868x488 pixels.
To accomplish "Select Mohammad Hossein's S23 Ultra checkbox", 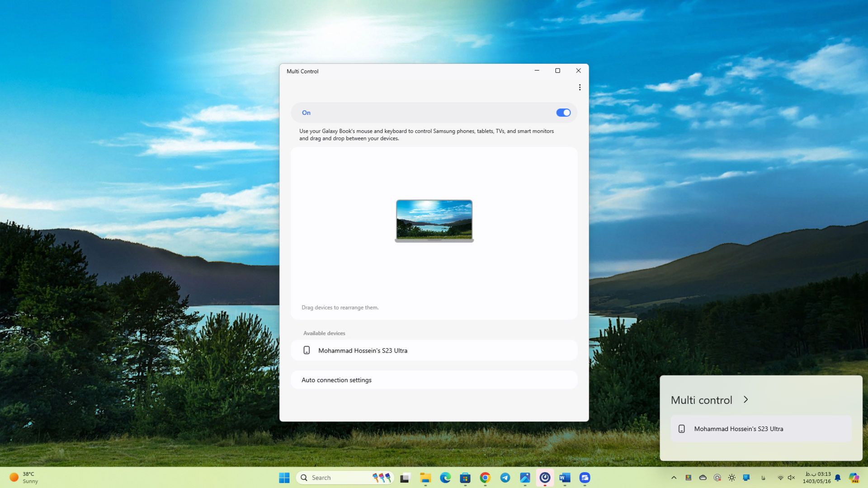I will click(x=307, y=350).
